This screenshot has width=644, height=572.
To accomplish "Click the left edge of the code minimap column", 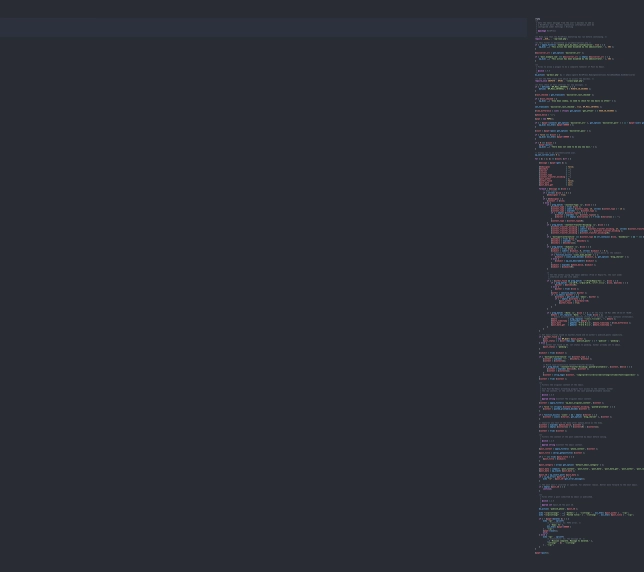I will [x=533, y=300].
